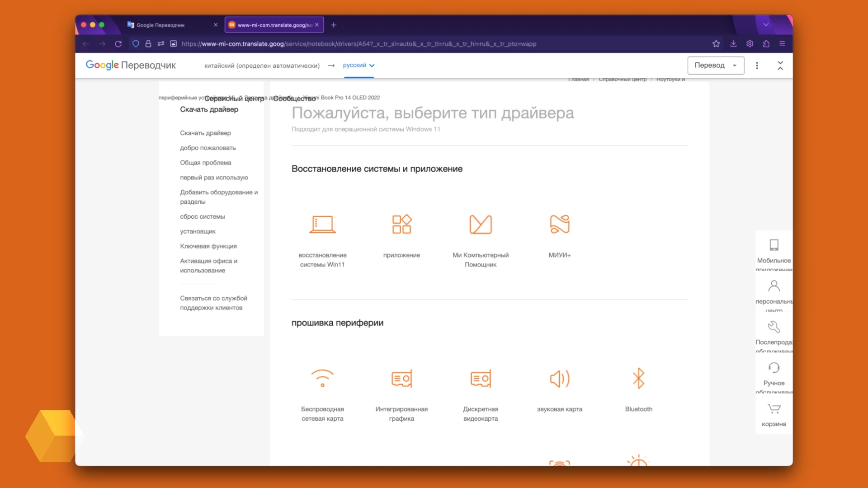Open after-sales service wrench icon
The height and width of the screenshot is (488, 868).
pyautogui.click(x=774, y=327)
